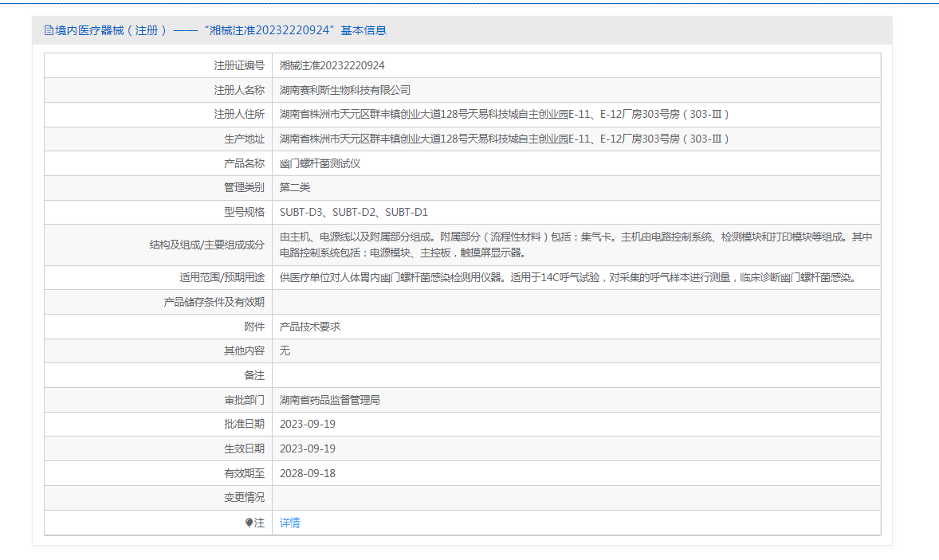Image resolution: width=939 pixels, height=560 pixels.
Task: Select approving department 湖南省药品监督管理局
Action: point(329,400)
